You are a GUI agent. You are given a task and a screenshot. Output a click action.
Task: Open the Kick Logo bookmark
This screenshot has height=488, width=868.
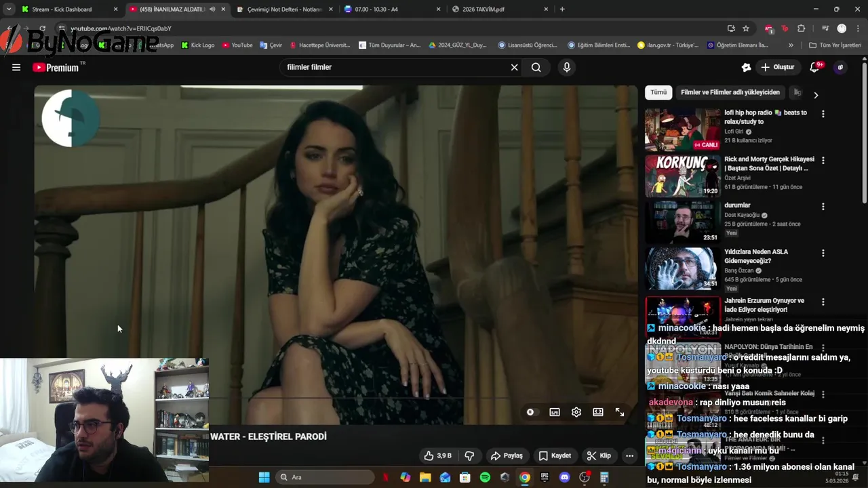197,45
